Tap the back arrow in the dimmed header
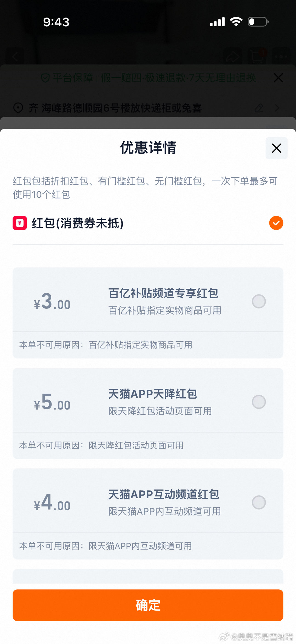The width and height of the screenshot is (296, 644). (x=15, y=57)
